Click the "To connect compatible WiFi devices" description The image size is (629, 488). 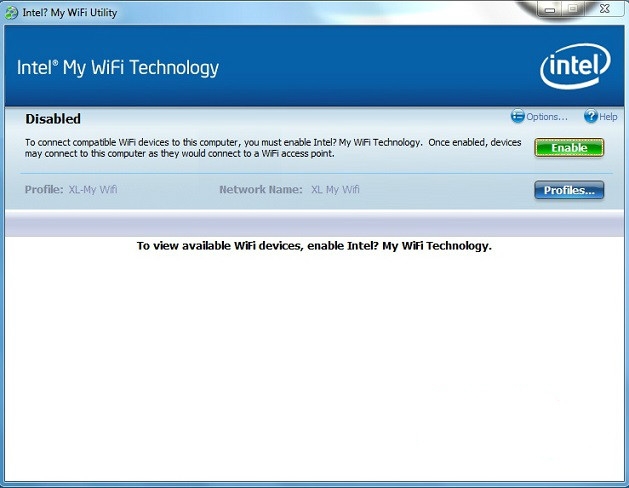273,148
